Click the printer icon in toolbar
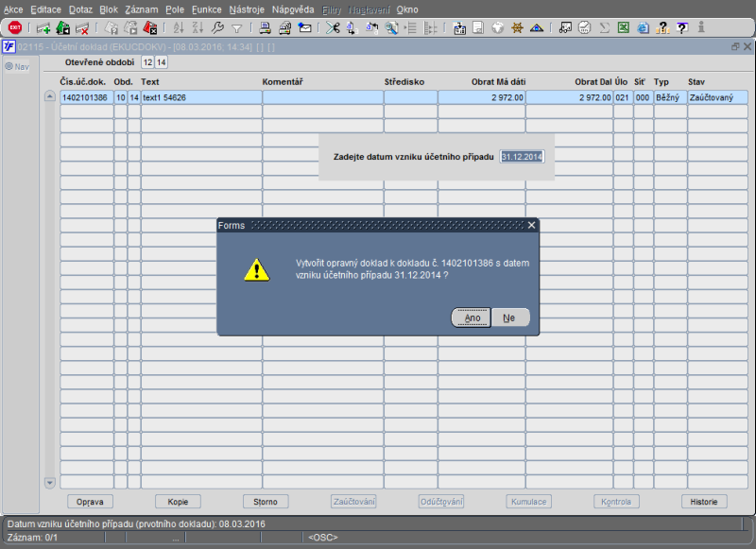756x549 pixels. pos(265,28)
